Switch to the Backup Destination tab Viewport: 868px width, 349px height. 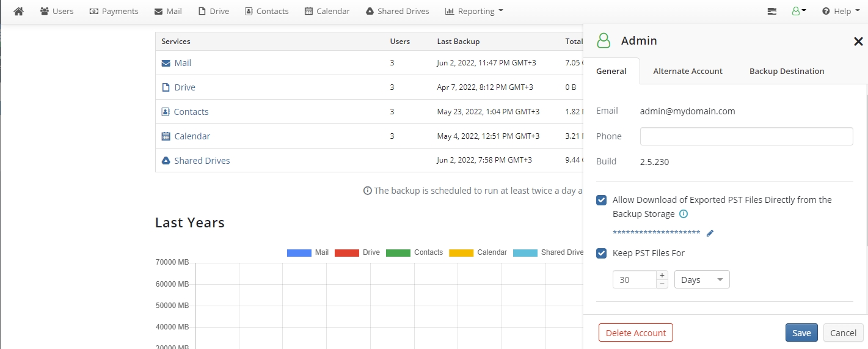click(786, 72)
